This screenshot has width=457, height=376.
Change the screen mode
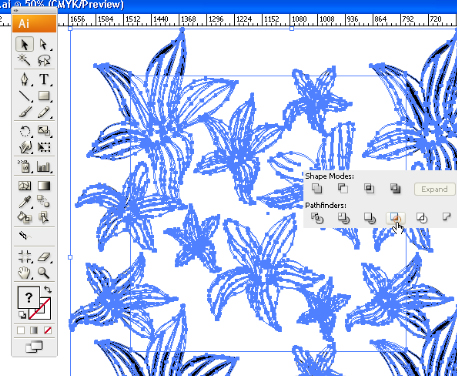[x=34, y=347]
